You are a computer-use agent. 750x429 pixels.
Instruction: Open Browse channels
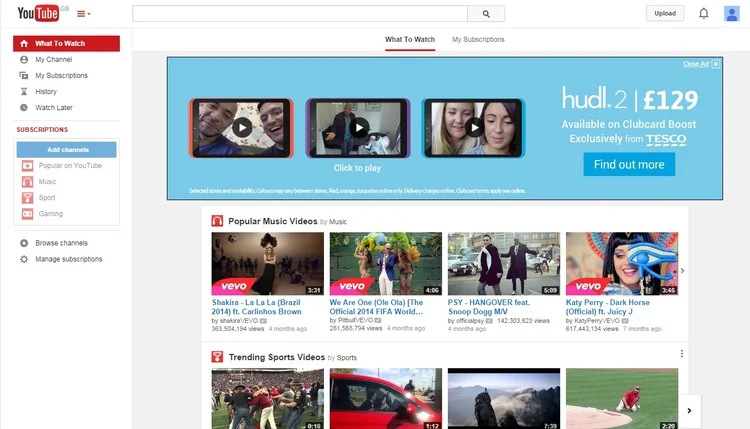(x=61, y=243)
